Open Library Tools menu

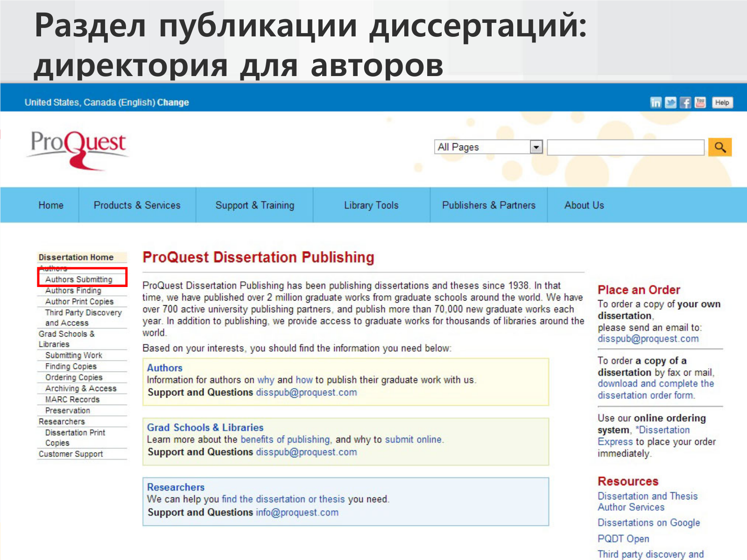click(x=371, y=205)
